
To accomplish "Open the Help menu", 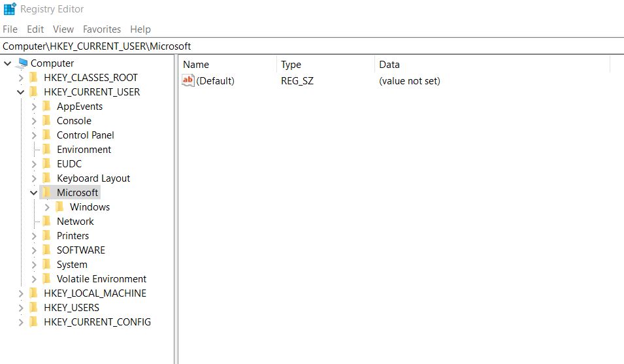I will [140, 29].
